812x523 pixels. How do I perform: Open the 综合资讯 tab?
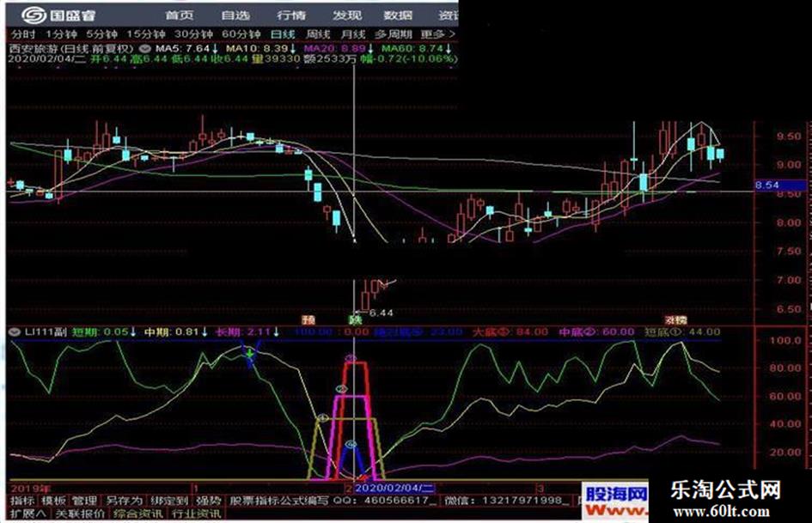(138, 514)
